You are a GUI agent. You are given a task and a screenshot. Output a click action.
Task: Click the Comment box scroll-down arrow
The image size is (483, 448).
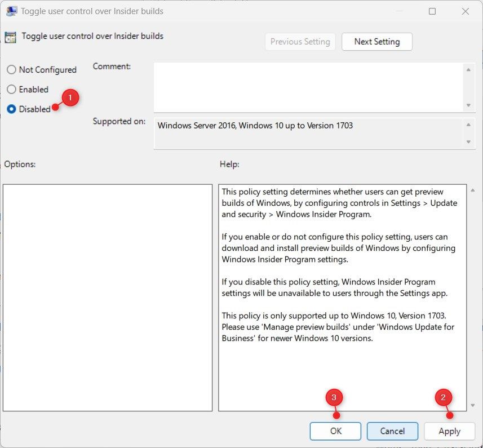pos(469,105)
